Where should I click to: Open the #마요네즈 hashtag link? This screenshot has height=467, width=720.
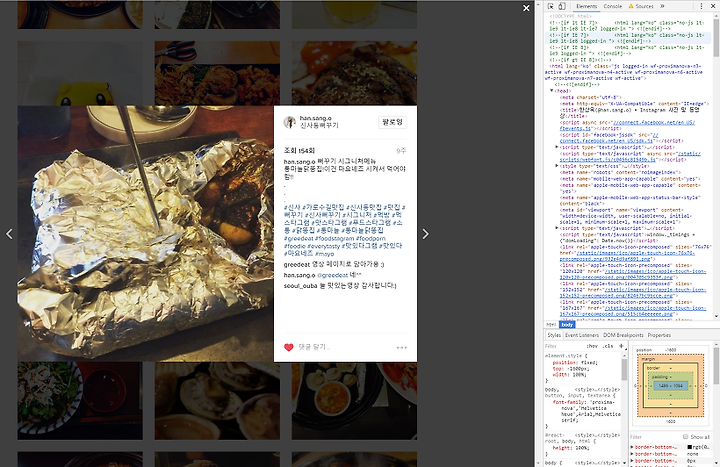pos(298,253)
